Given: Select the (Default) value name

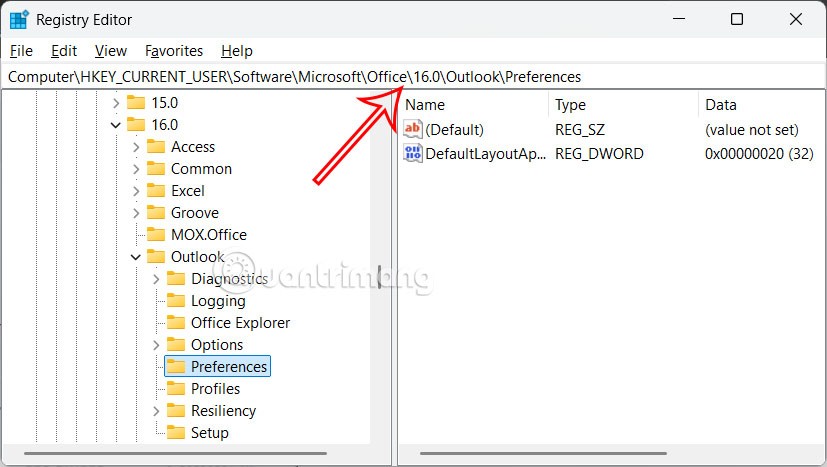Looking at the screenshot, I should coord(454,130).
